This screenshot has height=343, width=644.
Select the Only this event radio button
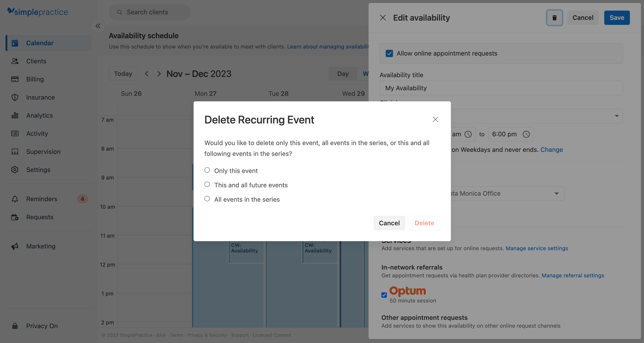207,170
